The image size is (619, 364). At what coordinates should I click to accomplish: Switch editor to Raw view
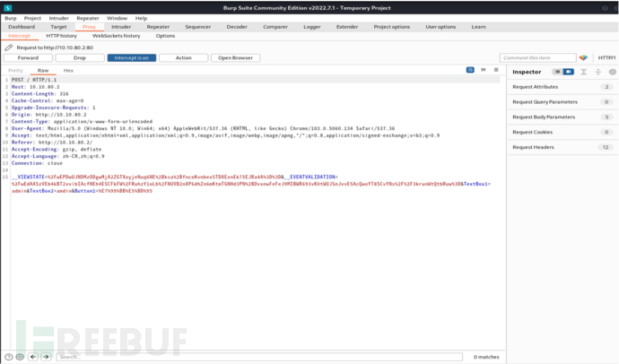click(43, 71)
